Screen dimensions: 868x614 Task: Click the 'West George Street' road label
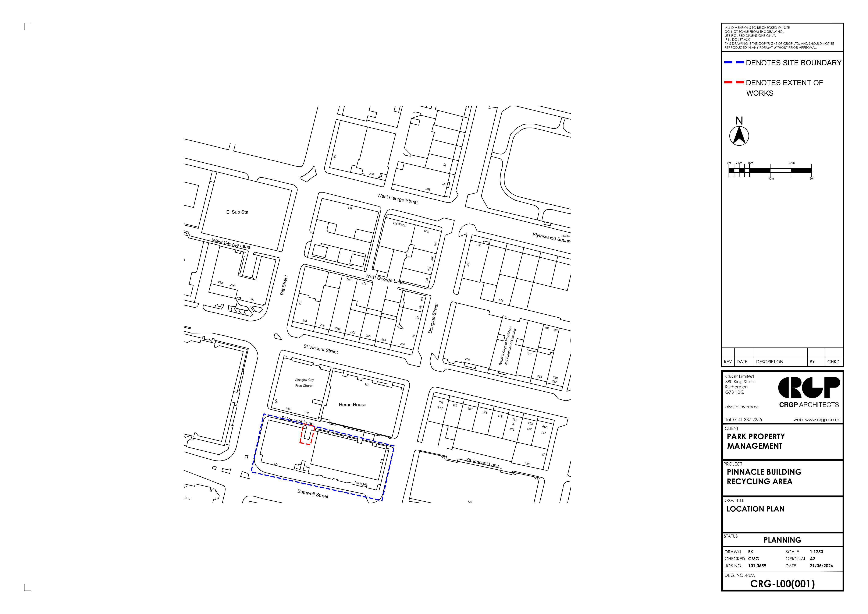397,199
